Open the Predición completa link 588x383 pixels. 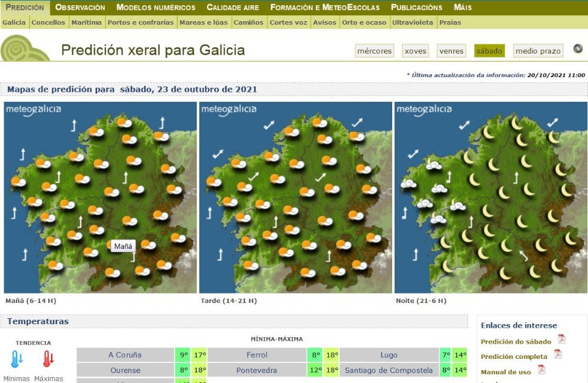click(x=514, y=357)
